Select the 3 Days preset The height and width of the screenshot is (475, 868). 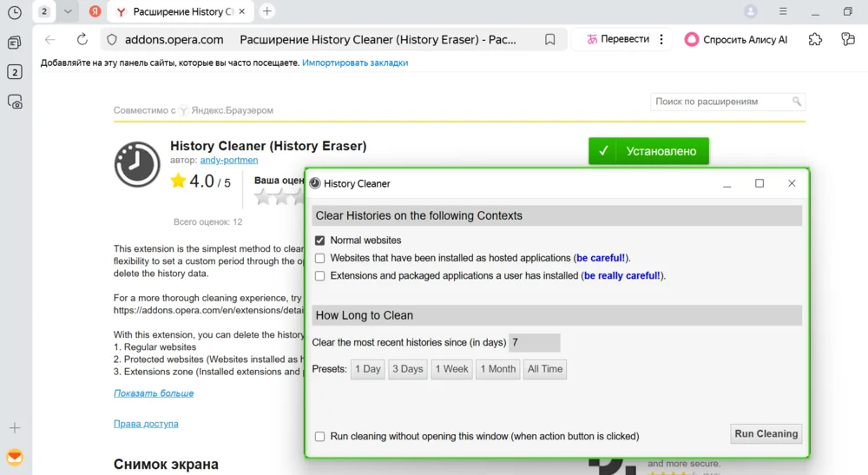[407, 369]
